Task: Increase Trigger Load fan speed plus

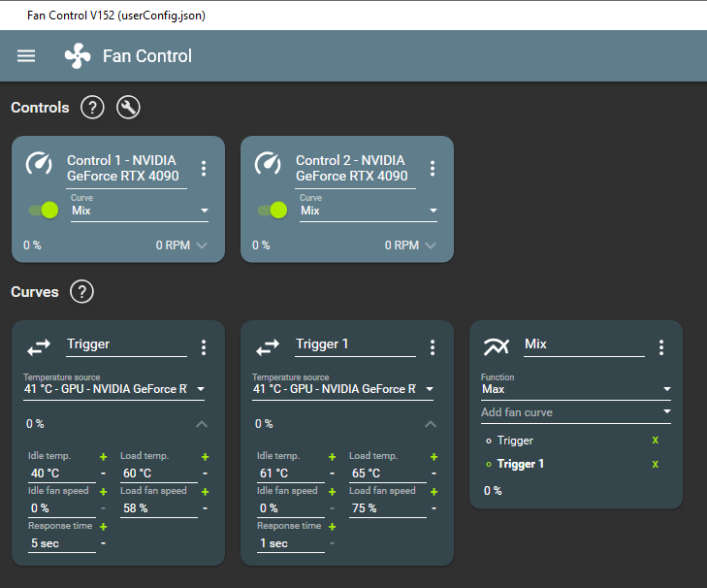Action: tap(206, 491)
